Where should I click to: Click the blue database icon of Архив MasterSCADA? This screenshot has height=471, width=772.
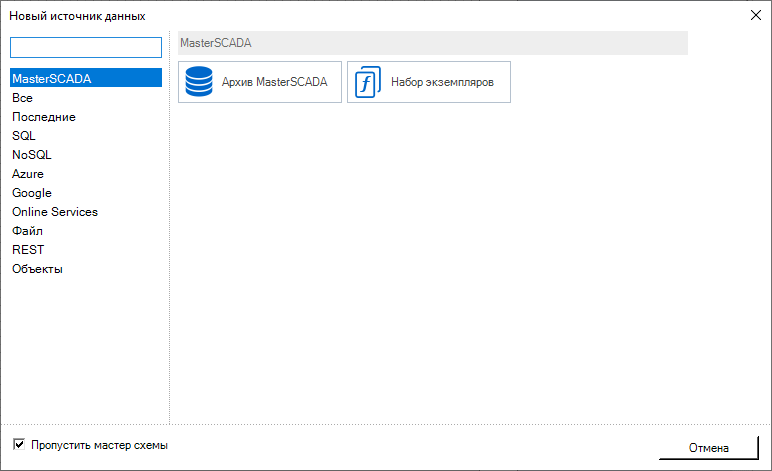pos(199,82)
